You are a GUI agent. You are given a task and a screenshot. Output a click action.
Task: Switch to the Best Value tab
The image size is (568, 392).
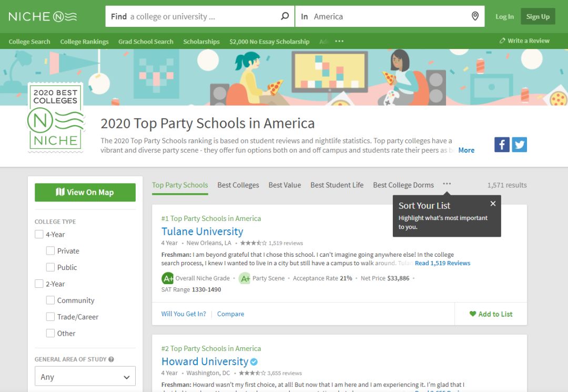pyautogui.click(x=285, y=185)
